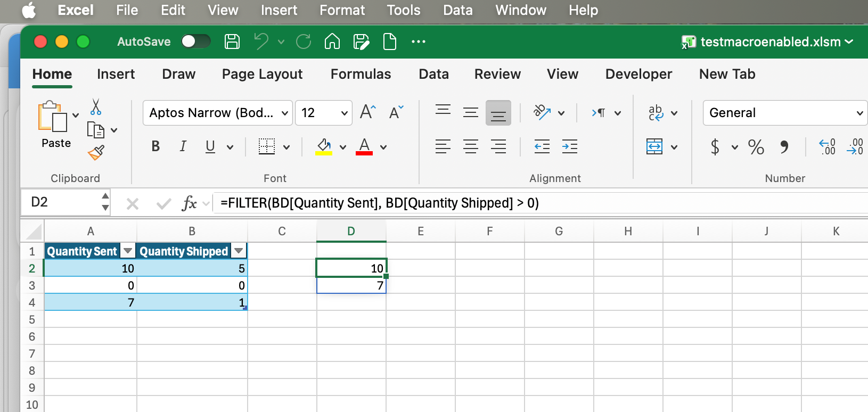The height and width of the screenshot is (412, 868).
Task: Click the testmacroenabled.xlsm file title
Action: 770,42
